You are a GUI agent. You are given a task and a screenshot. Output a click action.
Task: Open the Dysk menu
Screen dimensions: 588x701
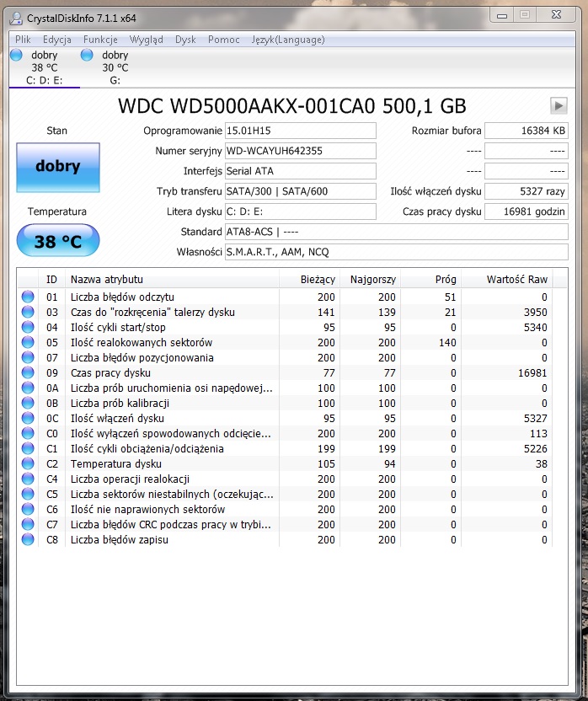[185, 40]
